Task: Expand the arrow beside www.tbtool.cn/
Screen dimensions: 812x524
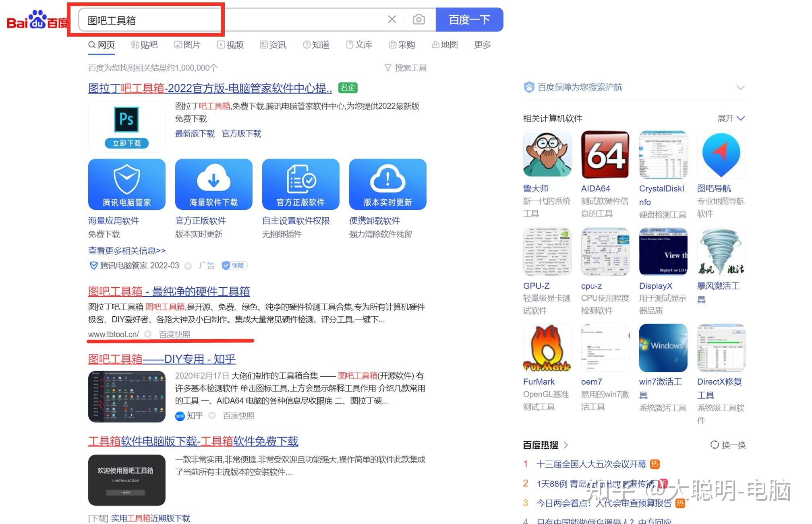Action: [148, 334]
